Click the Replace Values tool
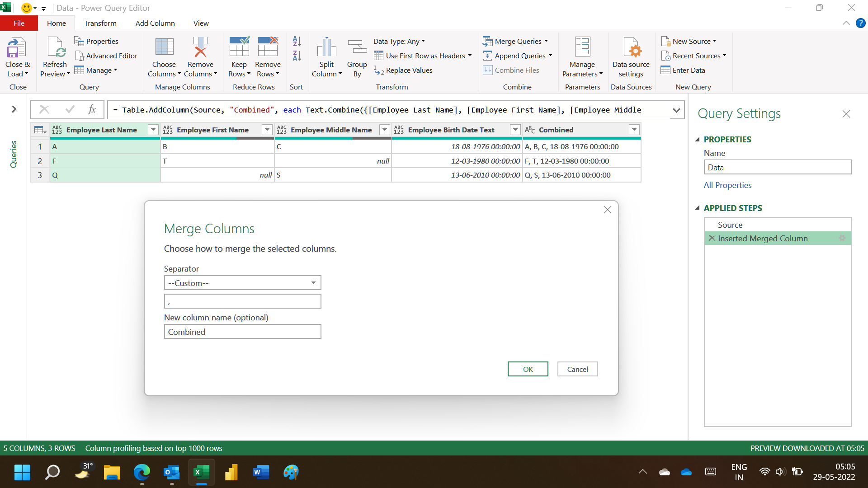Screen dimensions: 868x488 (403, 70)
